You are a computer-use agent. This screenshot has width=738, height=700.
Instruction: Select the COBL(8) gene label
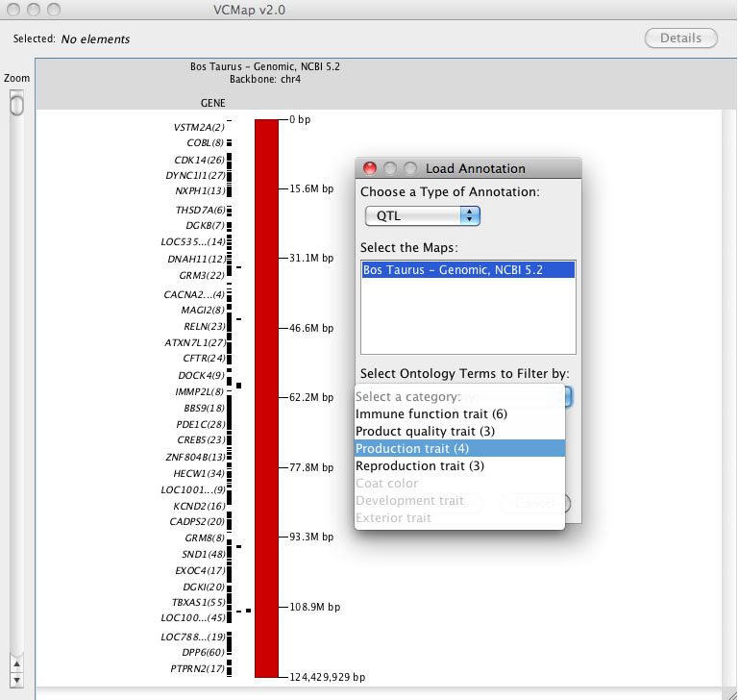pyautogui.click(x=206, y=142)
